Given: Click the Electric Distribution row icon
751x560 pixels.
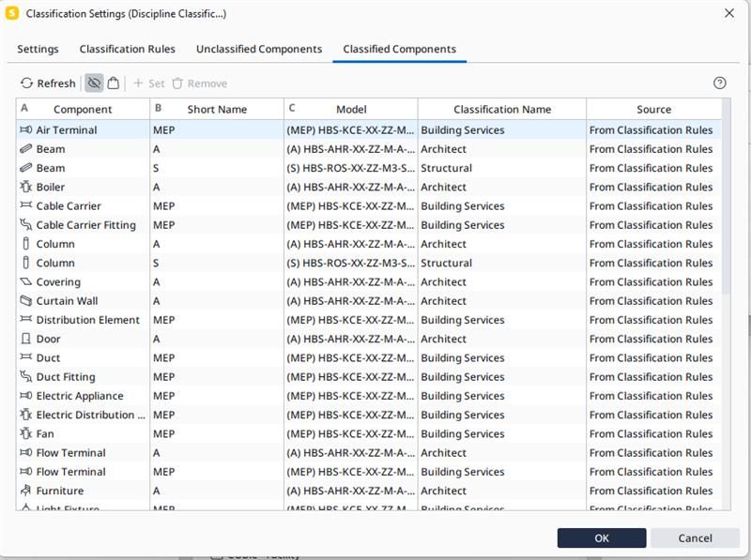Looking at the screenshot, I should pos(26,415).
